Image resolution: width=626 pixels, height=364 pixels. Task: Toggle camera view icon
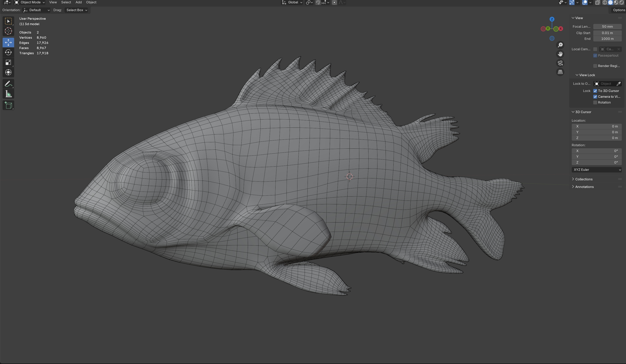point(560,63)
